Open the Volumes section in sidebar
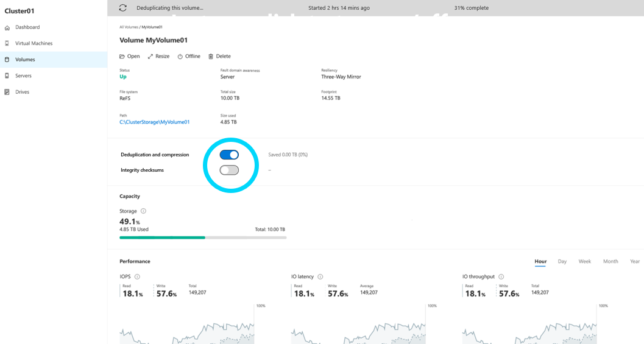This screenshot has height=344, width=644. [x=54, y=60]
